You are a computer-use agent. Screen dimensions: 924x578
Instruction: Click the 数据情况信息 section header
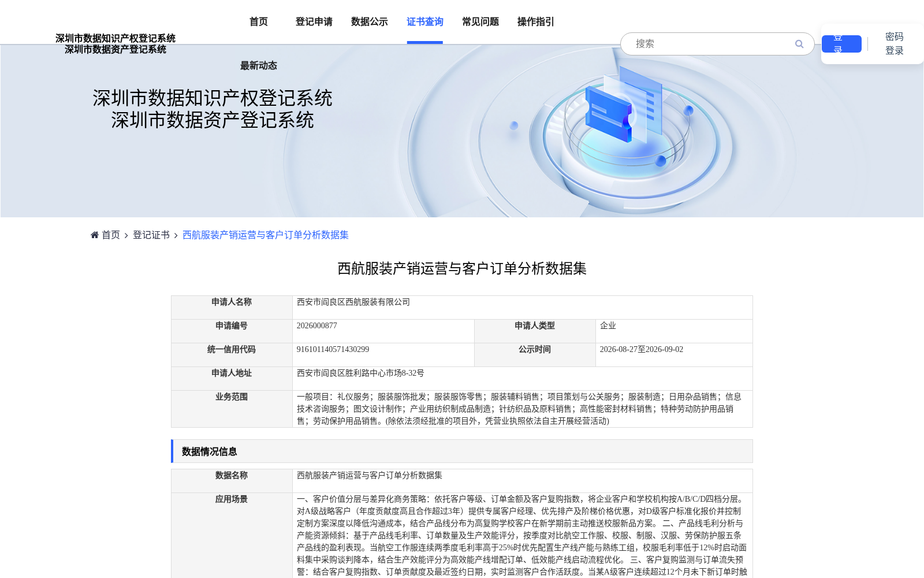tap(462, 451)
